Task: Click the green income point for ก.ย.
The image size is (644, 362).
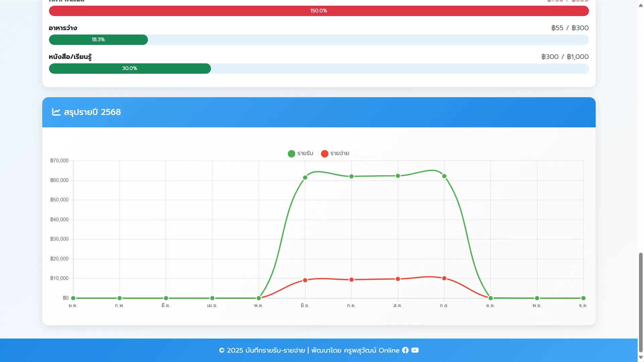Action: click(444, 176)
